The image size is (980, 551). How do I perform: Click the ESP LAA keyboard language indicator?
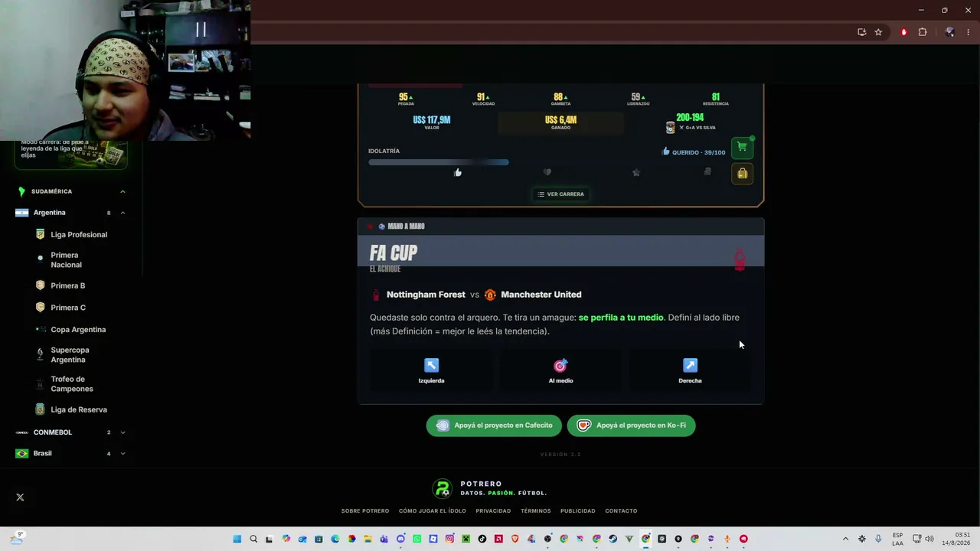tap(897, 539)
